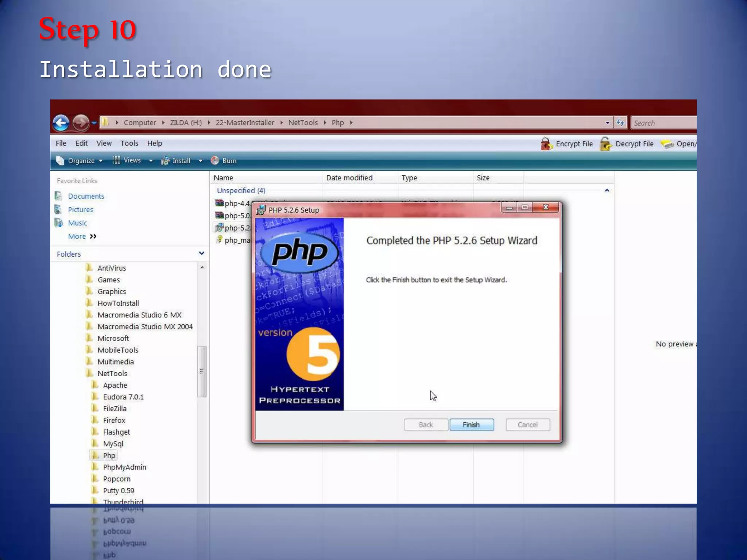
Task: Sort by Date modified column header
Action: click(x=349, y=178)
